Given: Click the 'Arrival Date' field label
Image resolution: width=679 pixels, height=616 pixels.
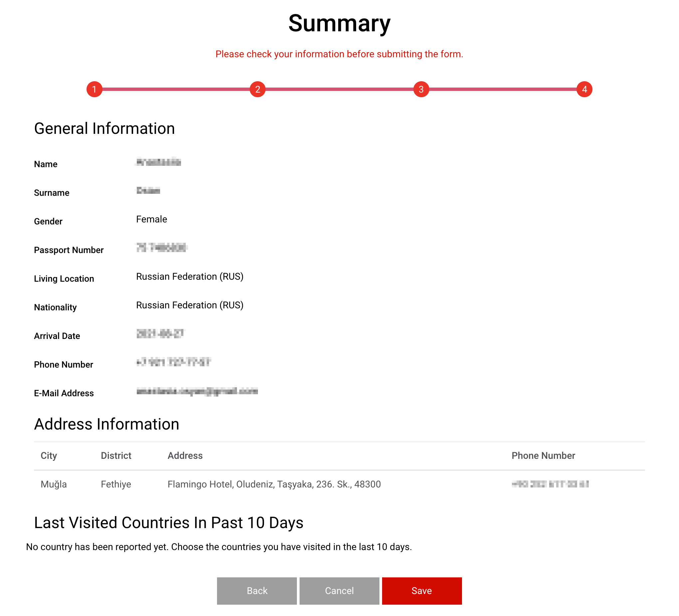Looking at the screenshot, I should pyautogui.click(x=57, y=336).
